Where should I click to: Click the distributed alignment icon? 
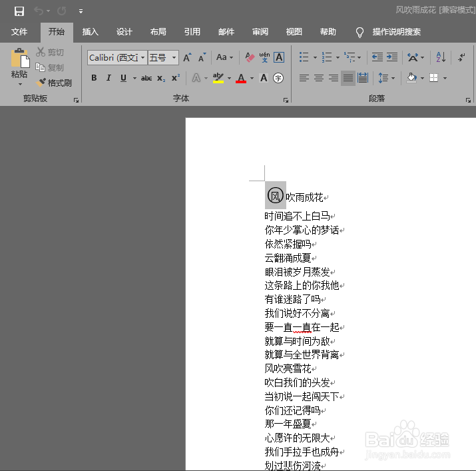click(363, 78)
